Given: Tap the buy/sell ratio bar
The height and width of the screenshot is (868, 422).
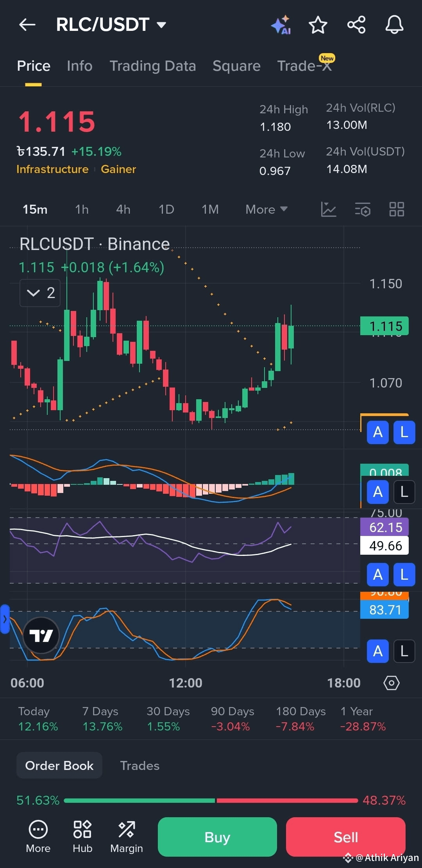Looking at the screenshot, I should [211, 800].
